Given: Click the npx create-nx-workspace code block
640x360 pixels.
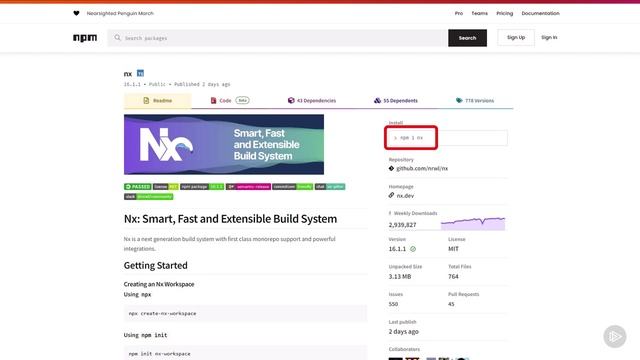Looking at the screenshot, I should 245,313.
